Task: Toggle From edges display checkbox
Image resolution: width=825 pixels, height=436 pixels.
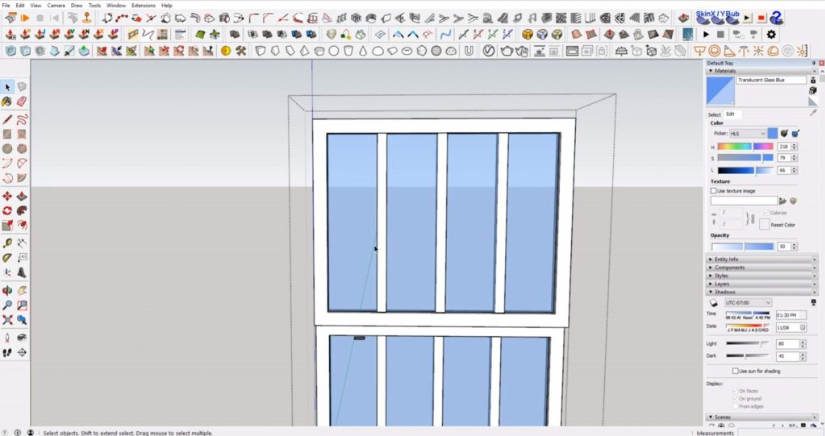Action: [736, 406]
